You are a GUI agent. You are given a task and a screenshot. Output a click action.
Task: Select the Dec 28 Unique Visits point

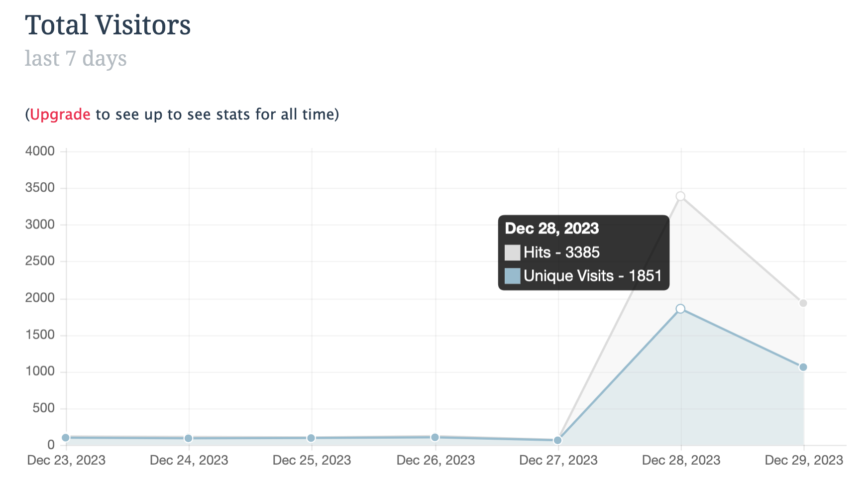pyautogui.click(x=680, y=309)
